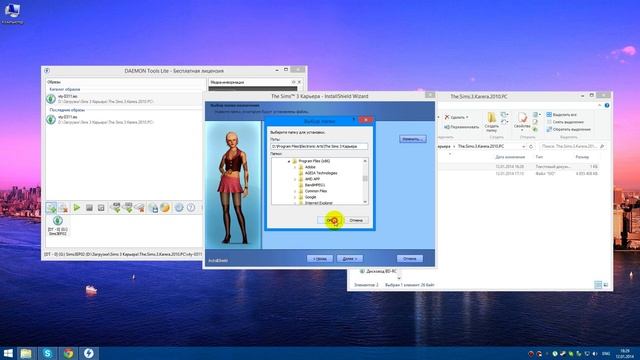Click the Skype icon on the taskbar

click(47, 353)
